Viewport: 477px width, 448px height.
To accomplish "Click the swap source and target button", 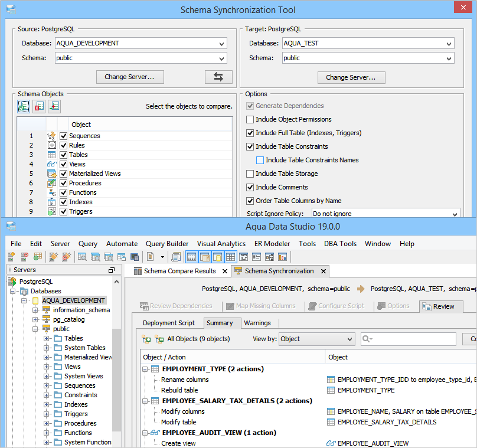I will 218,77.
